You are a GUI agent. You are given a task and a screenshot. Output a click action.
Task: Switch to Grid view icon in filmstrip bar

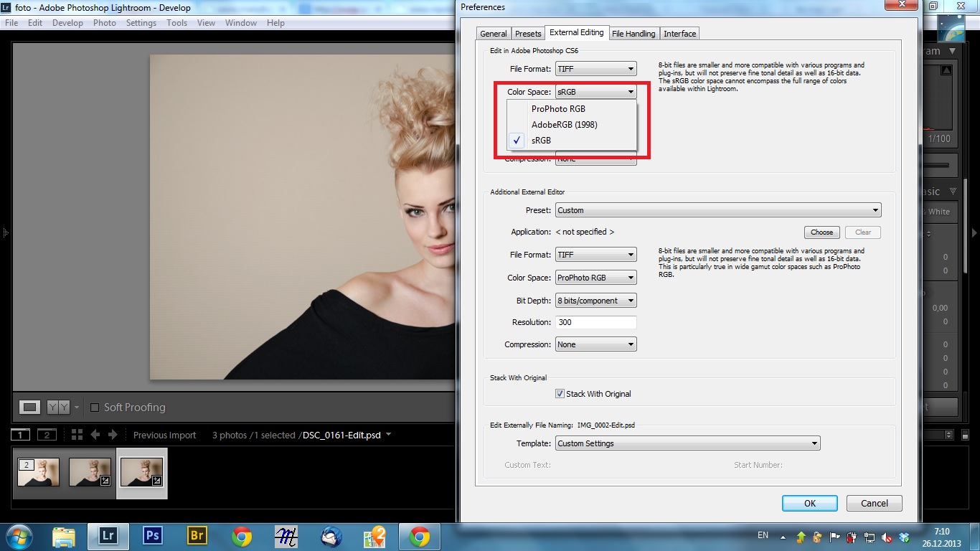click(x=77, y=435)
